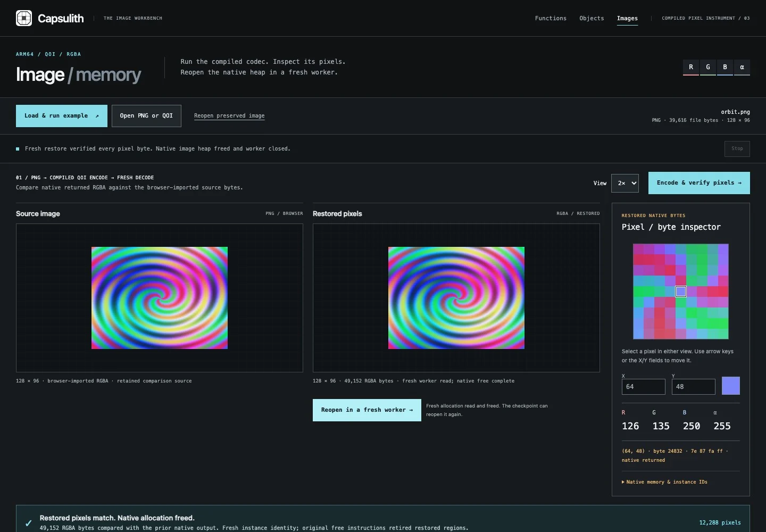The height and width of the screenshot is (532, 766).
Task: Open the Functions nav tab
Action: [x=551, y=18]
